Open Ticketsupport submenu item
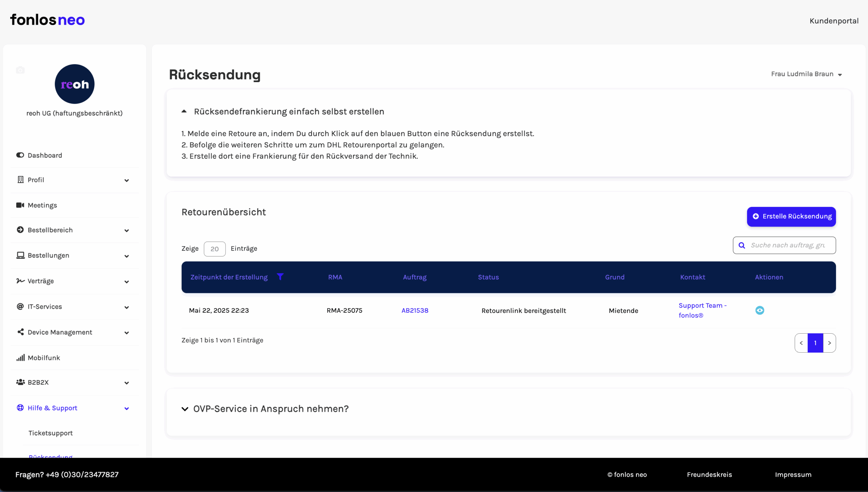The height and width of the screenshot is (492, 868). coord(51,433)
